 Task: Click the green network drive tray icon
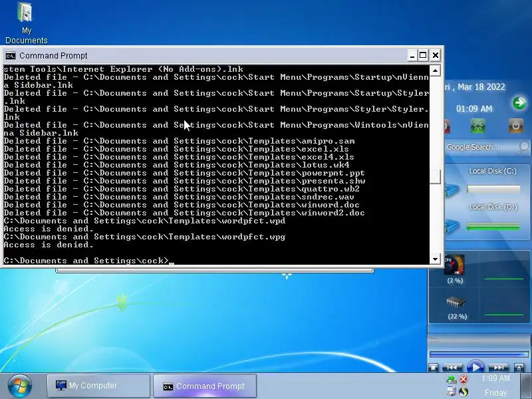point(452,379)
